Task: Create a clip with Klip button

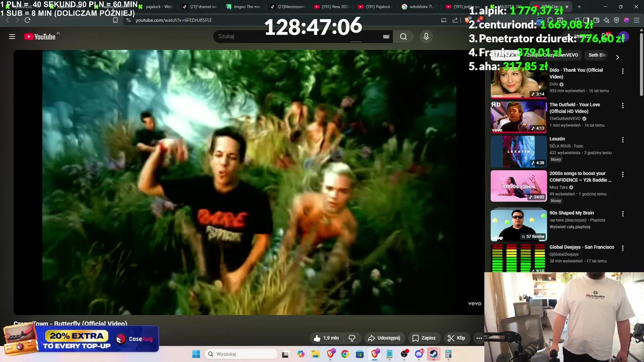Action: point(456,338)
